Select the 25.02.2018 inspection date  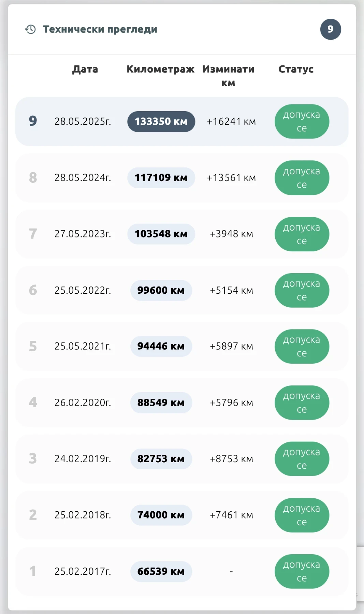83,515
